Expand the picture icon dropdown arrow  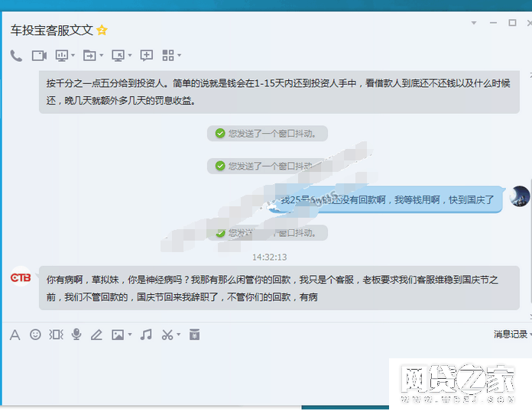click(130, 335)
